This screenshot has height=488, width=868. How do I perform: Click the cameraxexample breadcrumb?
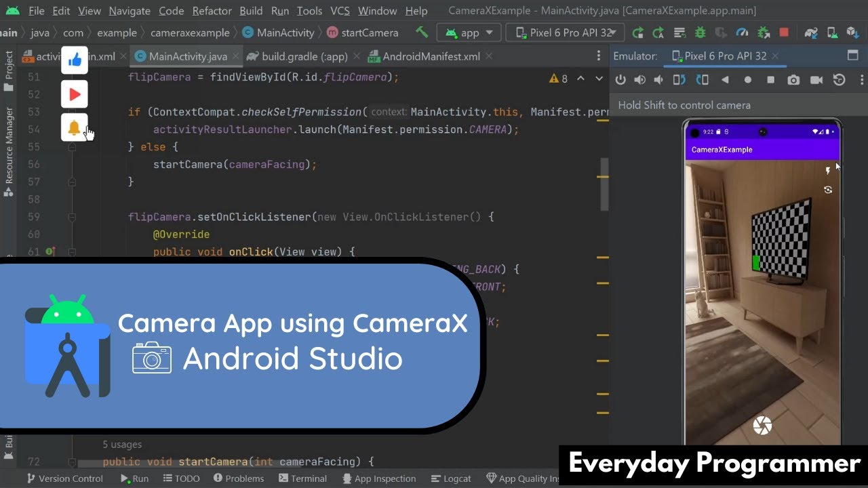coord(190,33)
